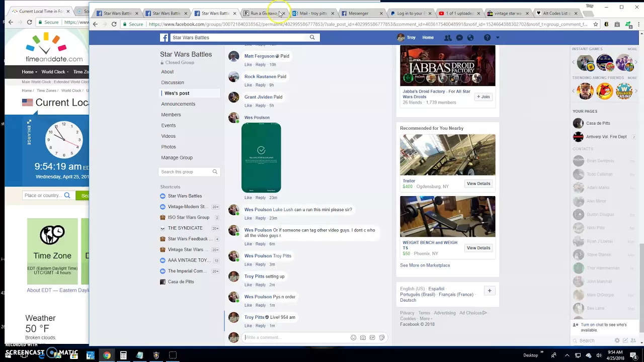
Task: Post a GIF using the GIF icon
Action: [x=372, y=338]
